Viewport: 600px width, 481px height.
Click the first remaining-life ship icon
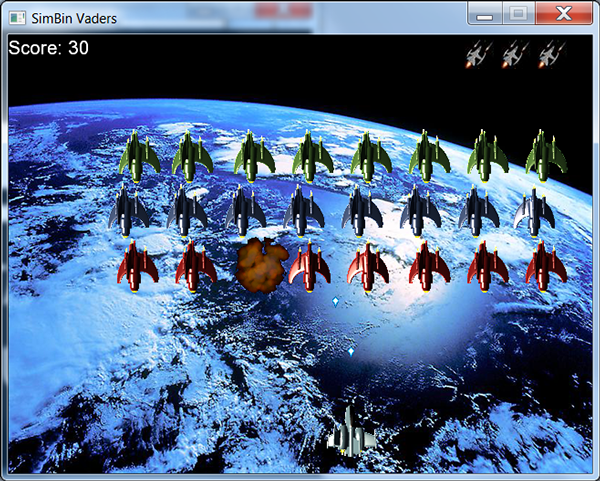click(x=478, y=55)
